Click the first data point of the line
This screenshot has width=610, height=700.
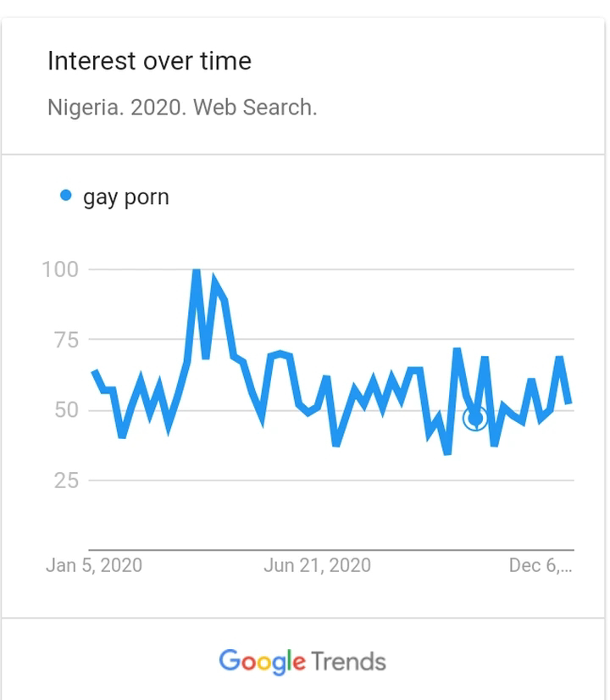coord(94,371)
